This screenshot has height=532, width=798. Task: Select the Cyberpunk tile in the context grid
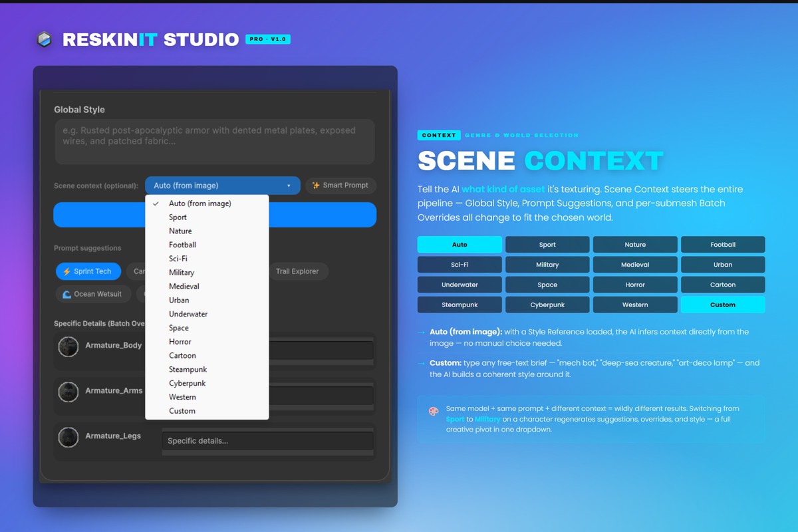(x=547, y=305)
